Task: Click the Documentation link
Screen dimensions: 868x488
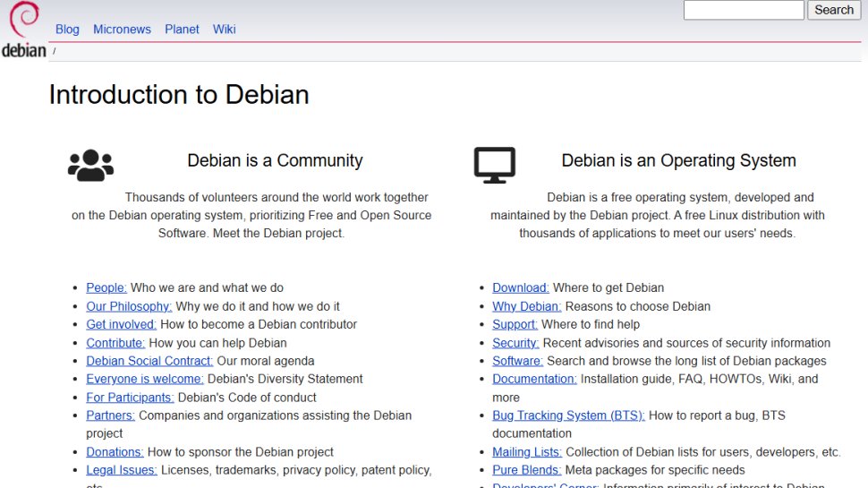Action: coord(534,379)
